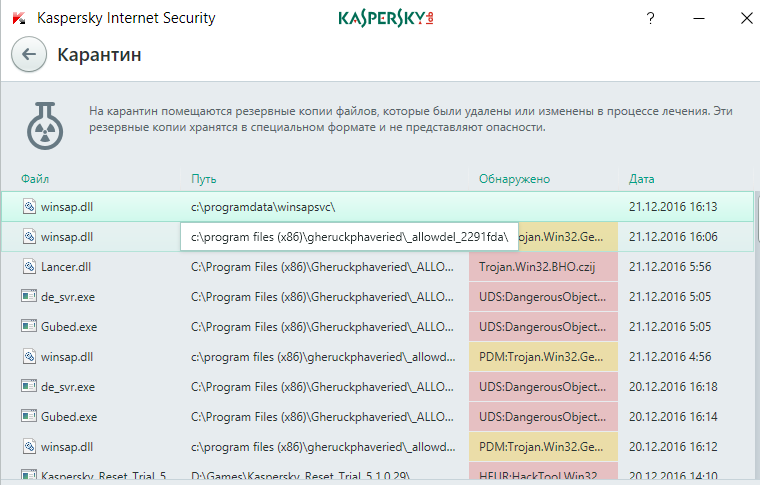Sort by Обнаружено column header
This screenshot has width=760, height=485.
[514, 179]
